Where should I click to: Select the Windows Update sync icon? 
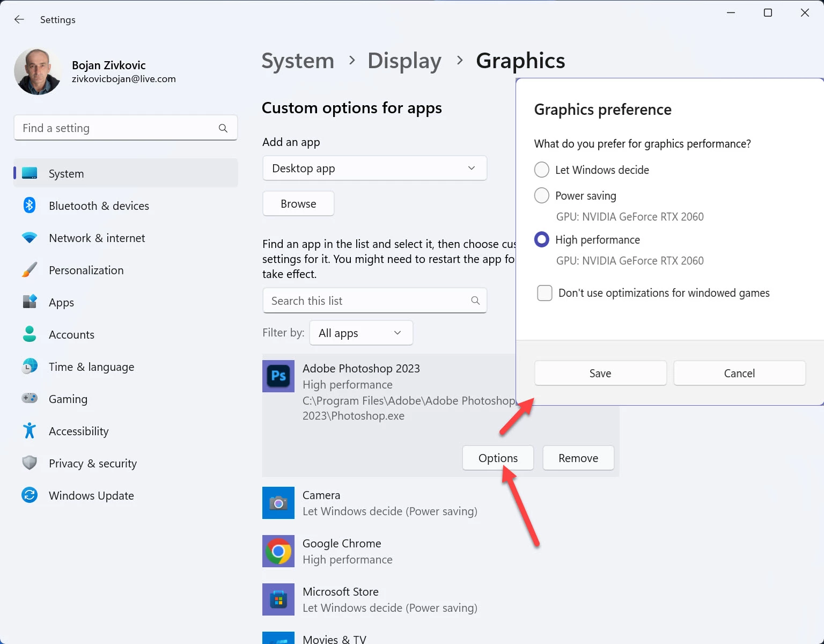[x=30, y=495]
